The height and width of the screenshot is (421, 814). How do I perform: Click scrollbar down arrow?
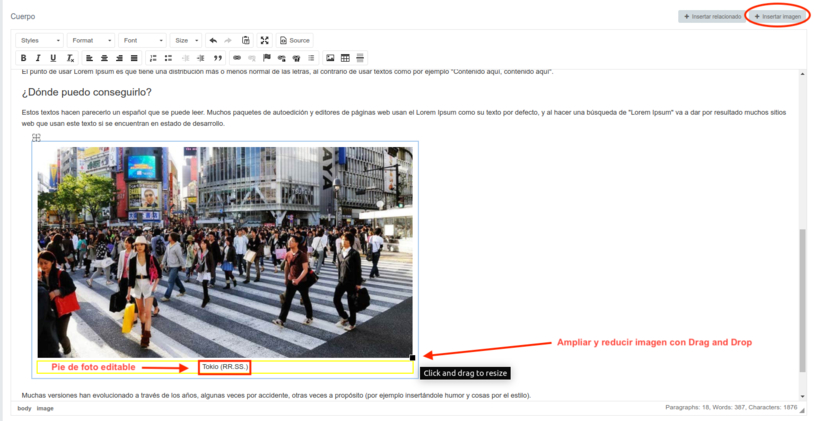point(803,397)
